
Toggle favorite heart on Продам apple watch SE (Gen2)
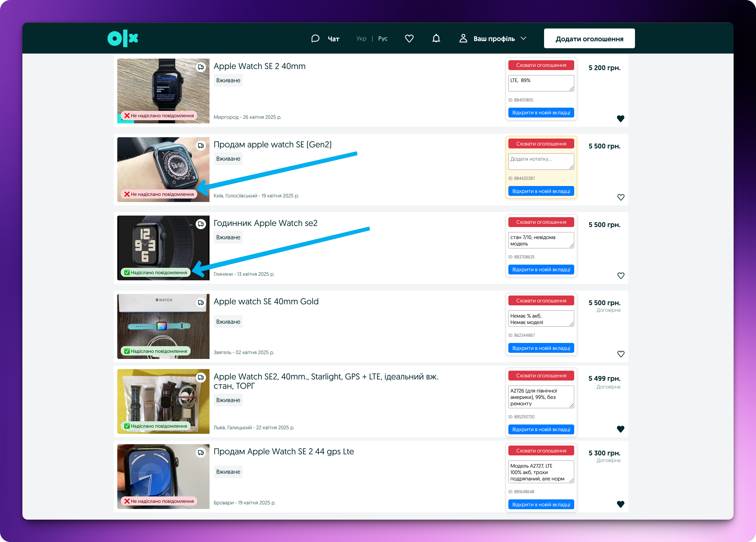[x=620, y=197]
